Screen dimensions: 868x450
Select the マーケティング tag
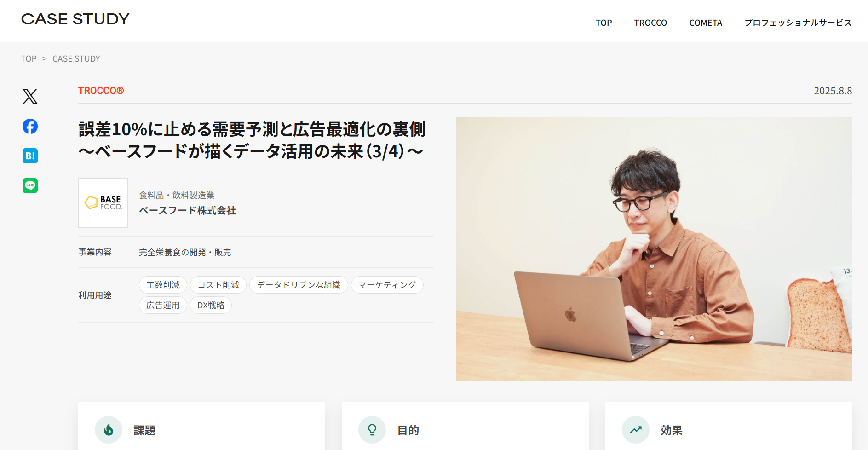(387, 285)
